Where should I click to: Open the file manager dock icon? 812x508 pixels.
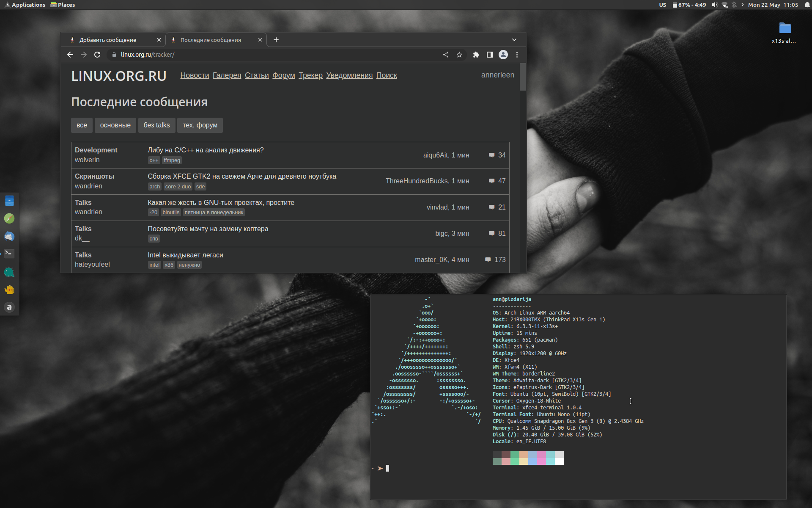coord(9,200)
